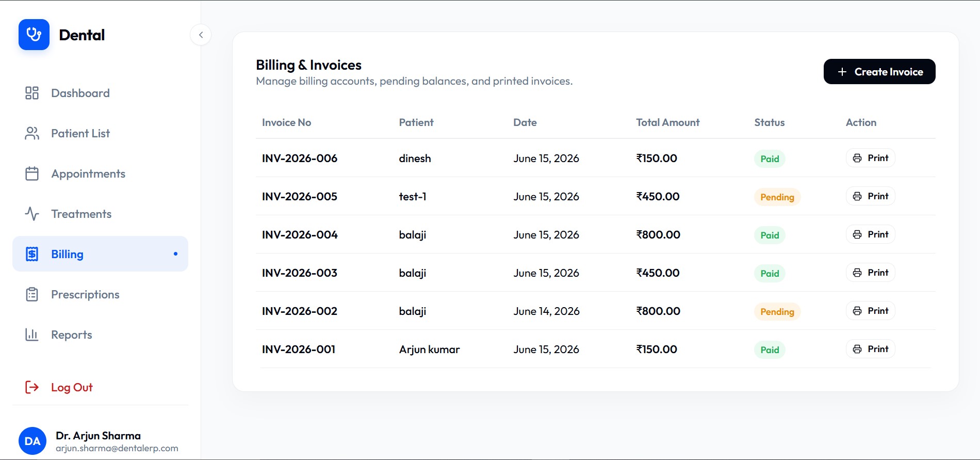Click the Pending badge for INV-2026-005

(x=777, y=197)
